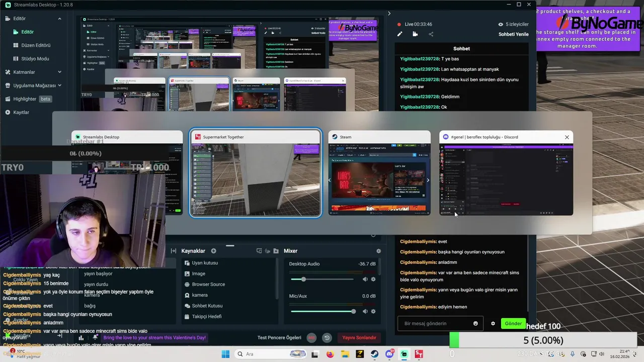
Task: Click the yellow Z app taskbar icon
Action: coord(360,354)
